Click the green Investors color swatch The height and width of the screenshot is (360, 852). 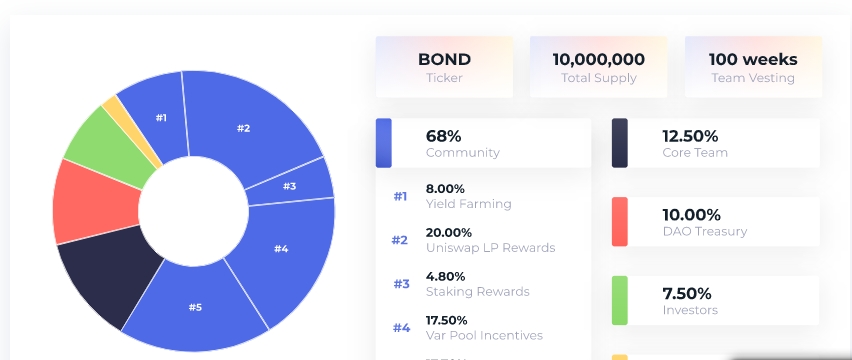click(619, 300)
